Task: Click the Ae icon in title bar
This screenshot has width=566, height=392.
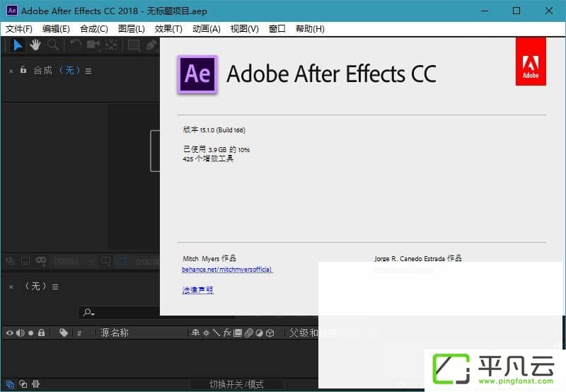Action: tap(12, 11)
